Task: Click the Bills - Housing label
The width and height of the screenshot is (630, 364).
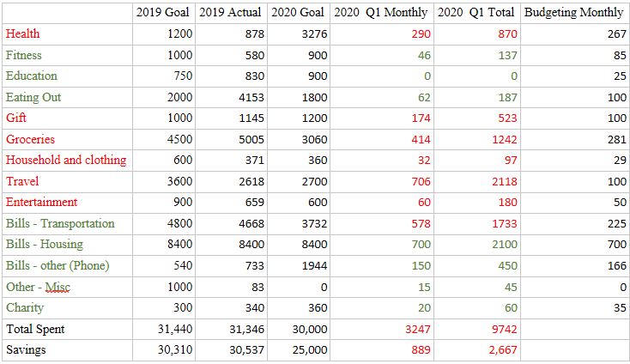Action: point(45,244)
